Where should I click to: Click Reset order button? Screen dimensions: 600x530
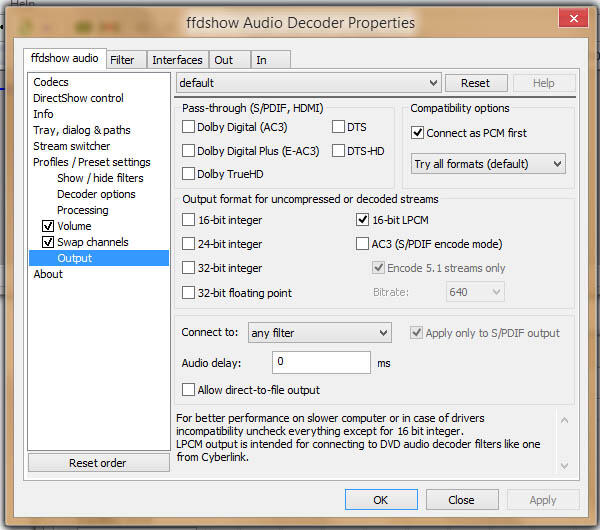point(98,463)
